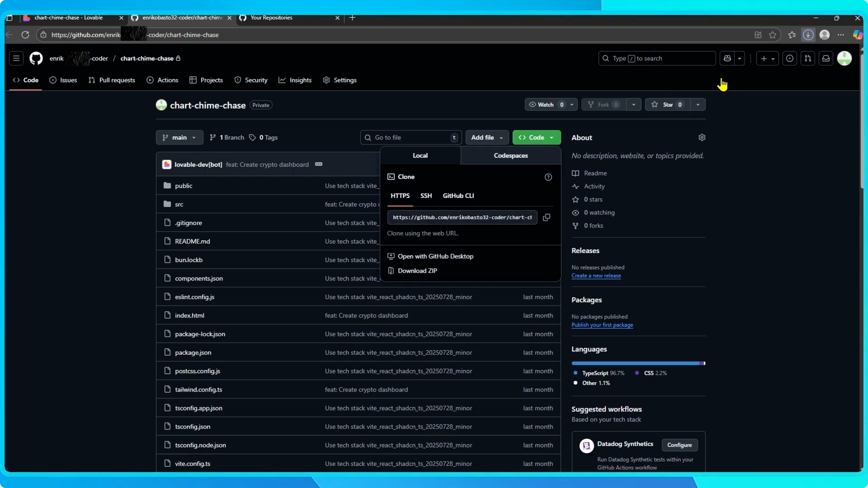Switch to the Pull requests repository tab
Screen dimensions: 868x488
click(112, 80)
